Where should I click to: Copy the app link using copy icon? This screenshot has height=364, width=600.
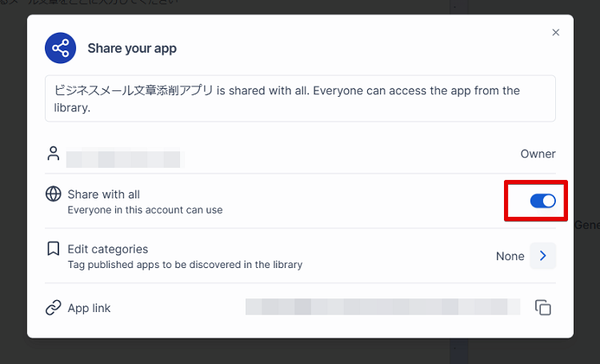543,308
